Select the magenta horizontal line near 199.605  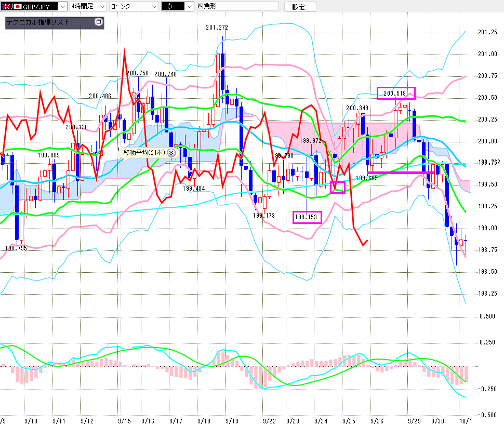[400, 172]
